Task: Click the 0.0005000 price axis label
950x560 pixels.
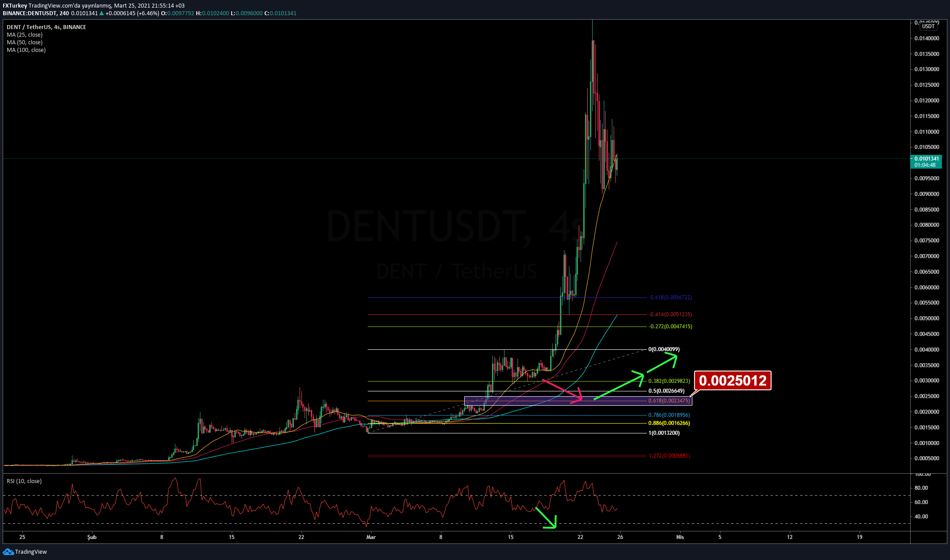Action: 927,458
